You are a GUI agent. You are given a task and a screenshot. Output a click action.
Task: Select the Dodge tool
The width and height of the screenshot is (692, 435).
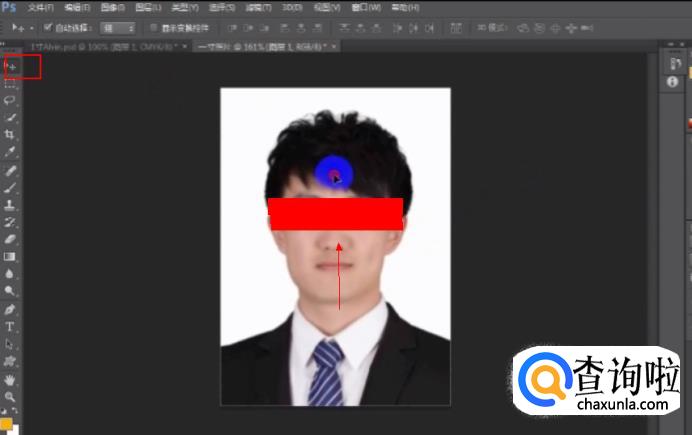[10, 291]
